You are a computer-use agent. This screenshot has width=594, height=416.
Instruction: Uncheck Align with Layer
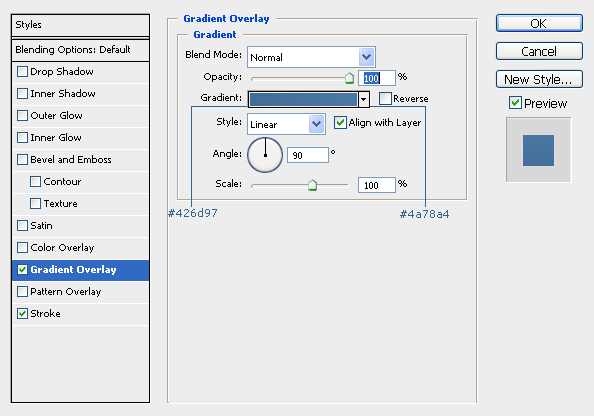340,122
